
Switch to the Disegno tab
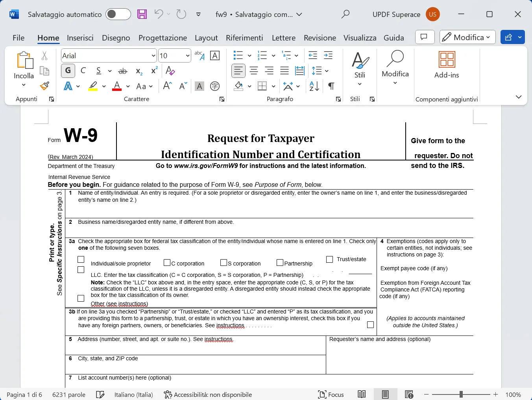click(x=116, y=38)
